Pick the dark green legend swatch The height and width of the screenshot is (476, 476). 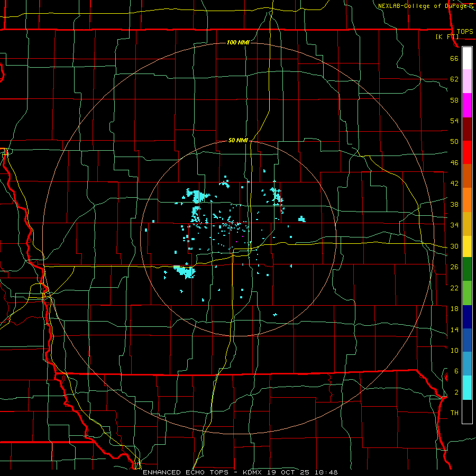click(x=467, y=269)
